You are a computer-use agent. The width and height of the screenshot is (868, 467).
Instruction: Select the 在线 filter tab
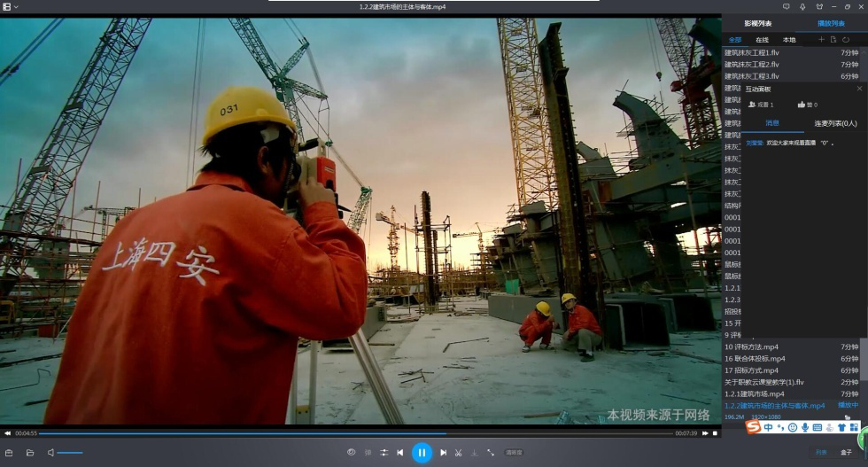(762, 40)
